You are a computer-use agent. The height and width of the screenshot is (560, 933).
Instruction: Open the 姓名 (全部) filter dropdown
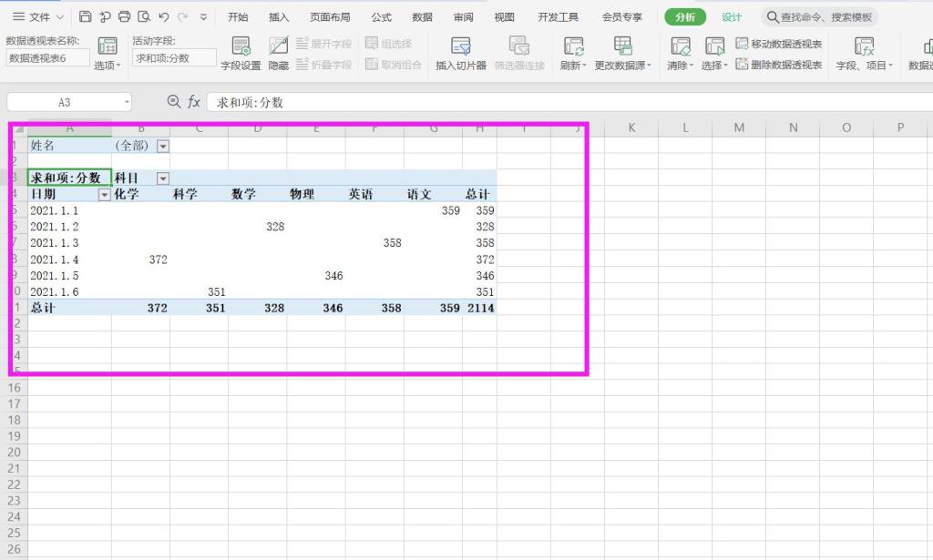162,146
